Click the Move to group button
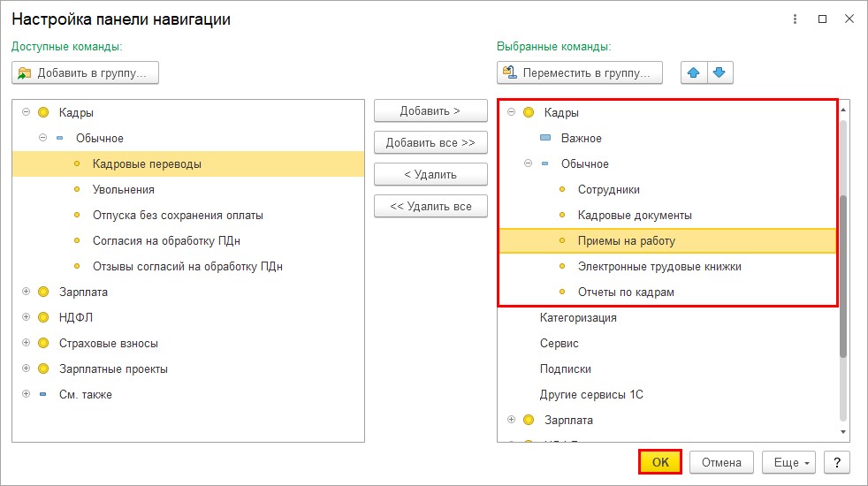Image resolution: width=868 pixels, height=486 pixels. [x=580, y=72]
